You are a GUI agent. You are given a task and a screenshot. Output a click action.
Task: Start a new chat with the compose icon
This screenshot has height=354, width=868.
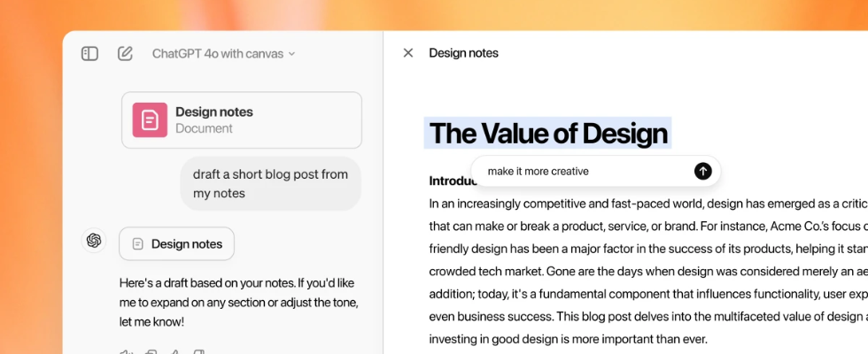(125, 53)
